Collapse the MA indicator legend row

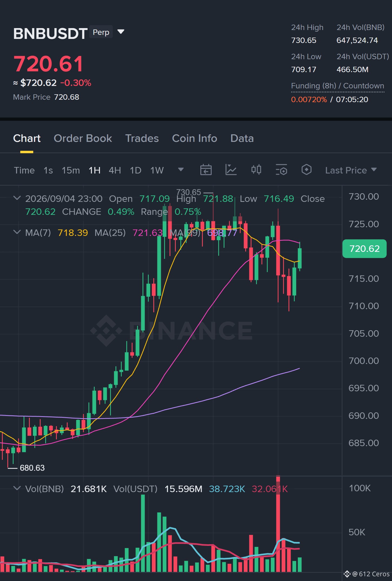tap(17, 232)
